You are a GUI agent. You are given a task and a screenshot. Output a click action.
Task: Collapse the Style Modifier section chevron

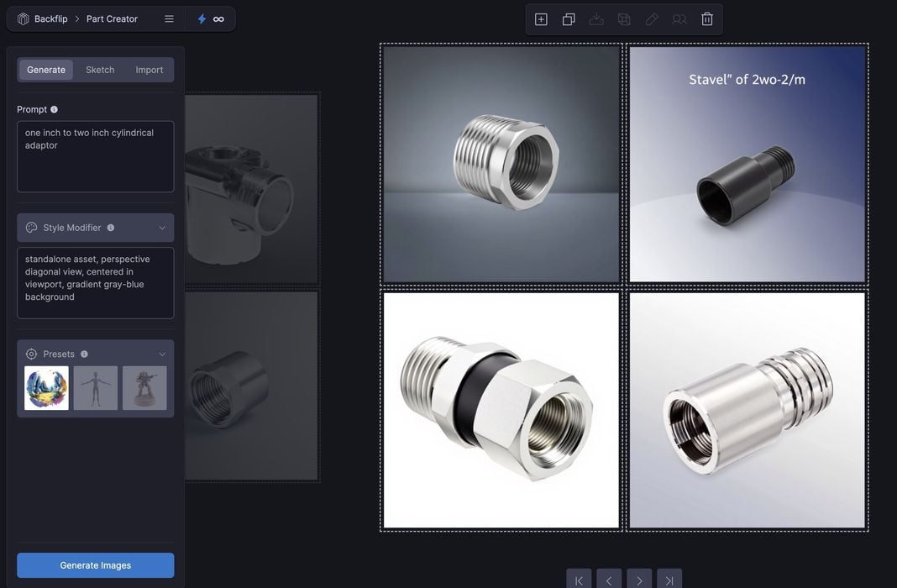tap(162, 228)
